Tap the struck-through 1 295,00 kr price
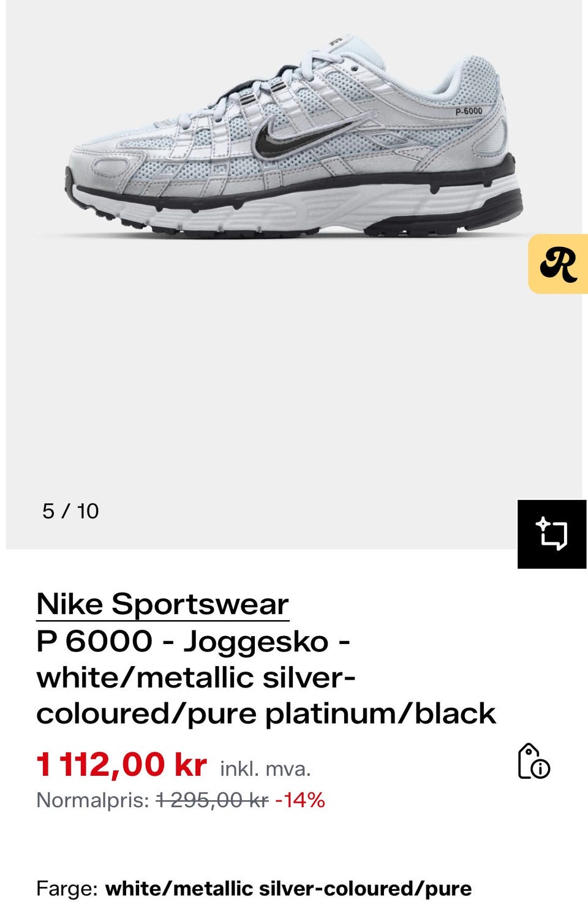The width and height of the screenshot is (588, 902). [x=213, y=800]
